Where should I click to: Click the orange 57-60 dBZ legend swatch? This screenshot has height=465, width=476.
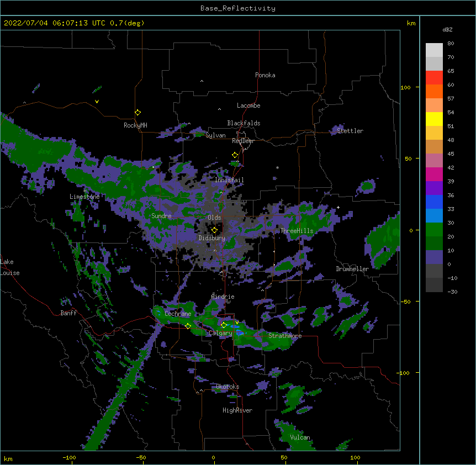point(434,91)
